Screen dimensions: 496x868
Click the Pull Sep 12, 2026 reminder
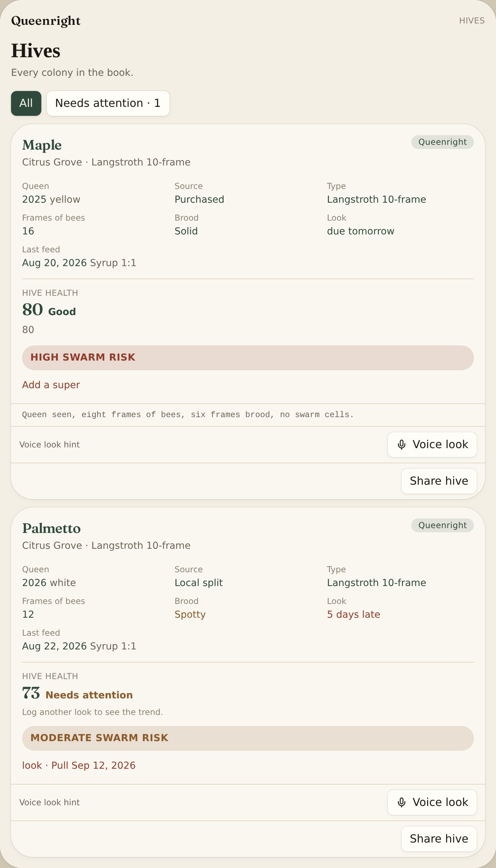click(93, 765)
